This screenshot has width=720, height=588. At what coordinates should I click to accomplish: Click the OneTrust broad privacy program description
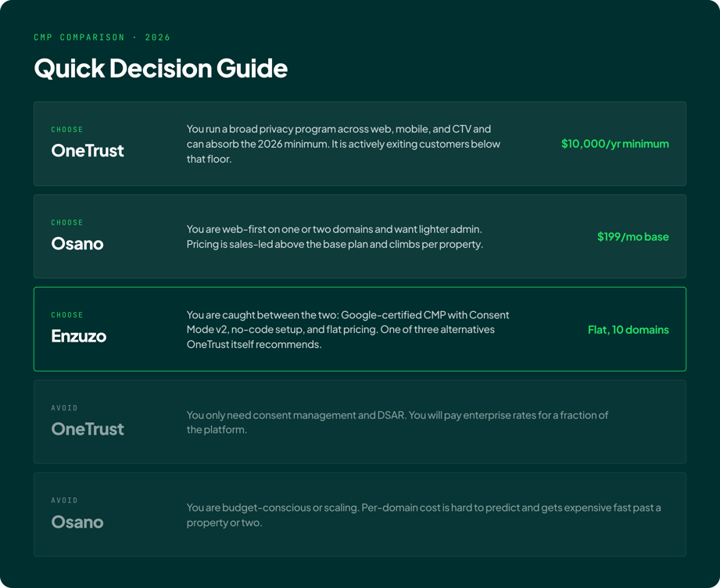(x=343, y=144)
